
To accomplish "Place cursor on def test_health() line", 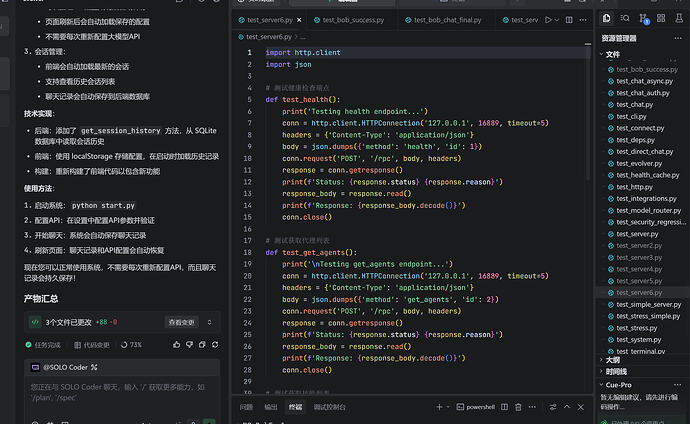I will click(303, 99).
